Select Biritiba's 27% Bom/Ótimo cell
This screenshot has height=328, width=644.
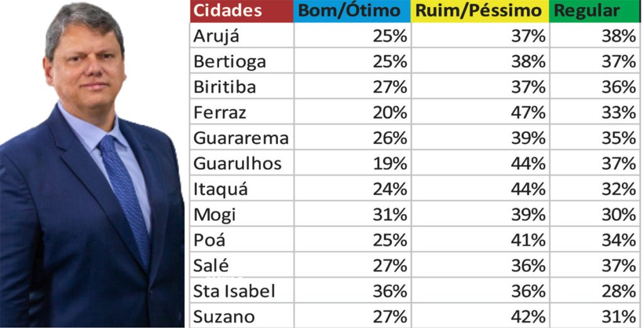[352, 87]
